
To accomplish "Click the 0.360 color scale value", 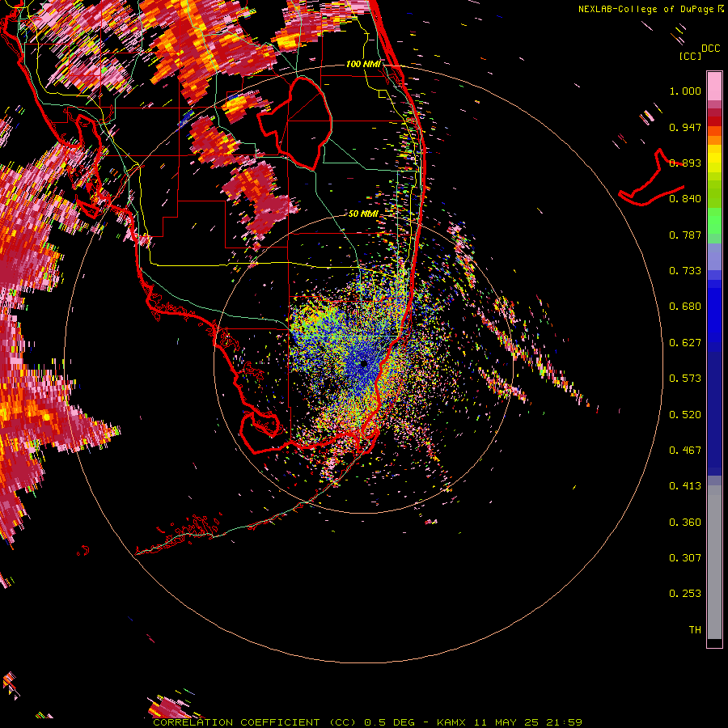I will [685, 523].
